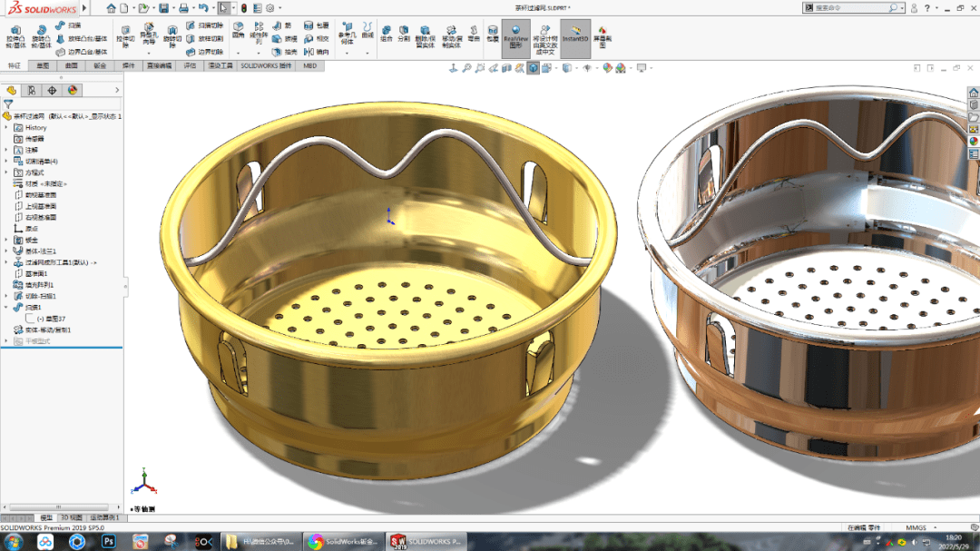
Task: Click the filter funnel atop the FeatureManager tree
Action: [x=8, y=103]
